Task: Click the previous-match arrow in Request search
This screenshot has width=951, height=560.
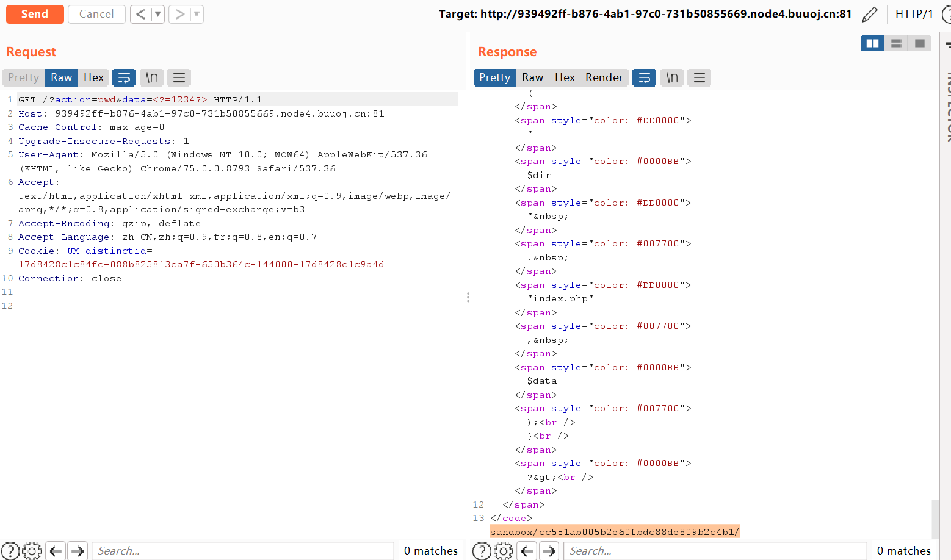Action: click(x=55, y=551)
